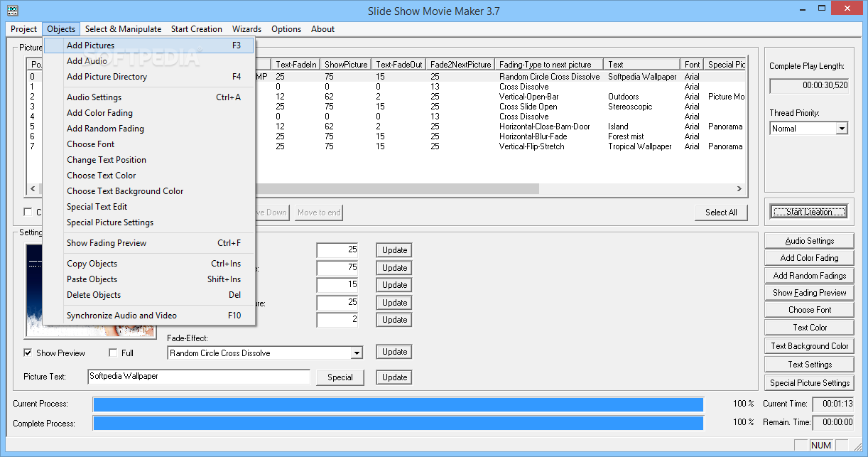Click Update beside Fade-Effect dropdown

tap(394, 352)
